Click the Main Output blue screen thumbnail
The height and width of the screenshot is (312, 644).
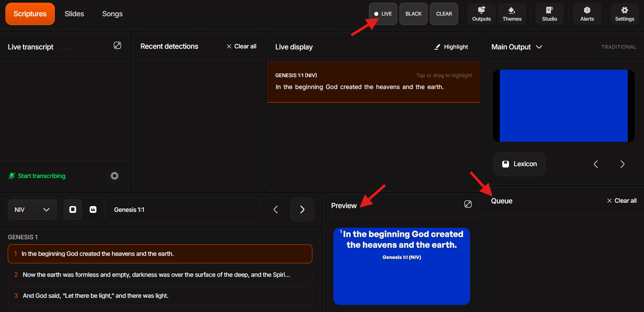coord(564,106)
